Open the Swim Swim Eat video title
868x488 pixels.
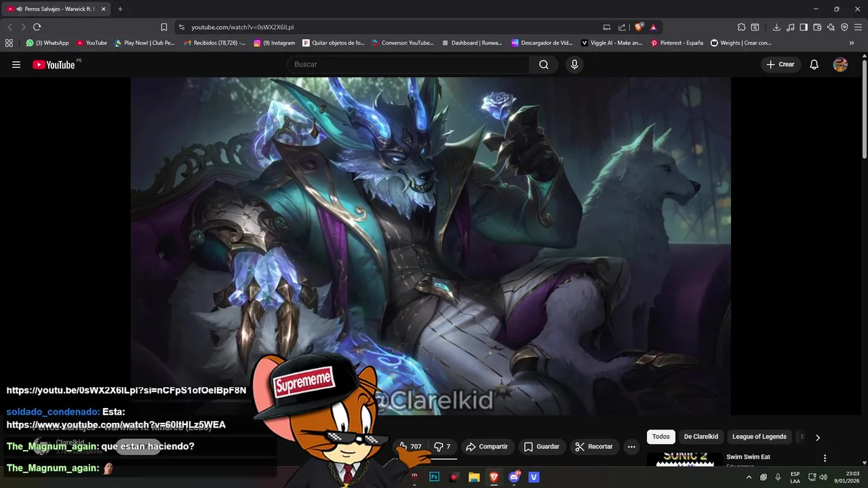[748, 457]
